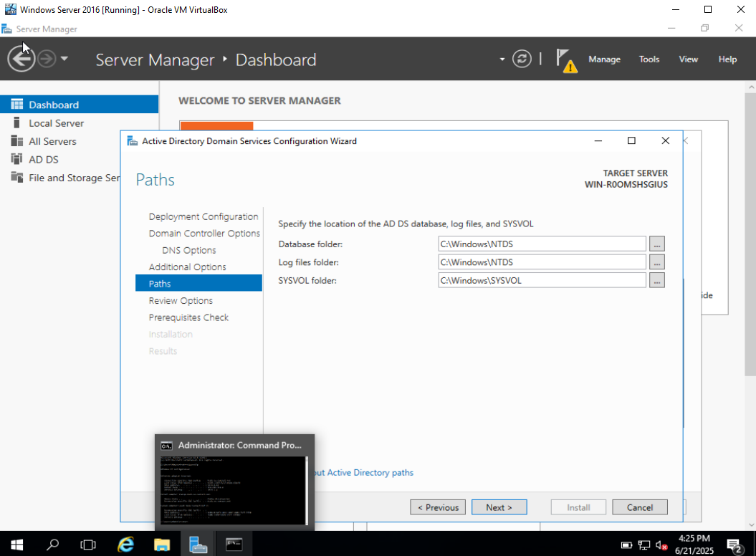The width and height of the screenshot is (756, 556).
Task: Open File Explorer from the taskbar
Action: pos(162,545)
